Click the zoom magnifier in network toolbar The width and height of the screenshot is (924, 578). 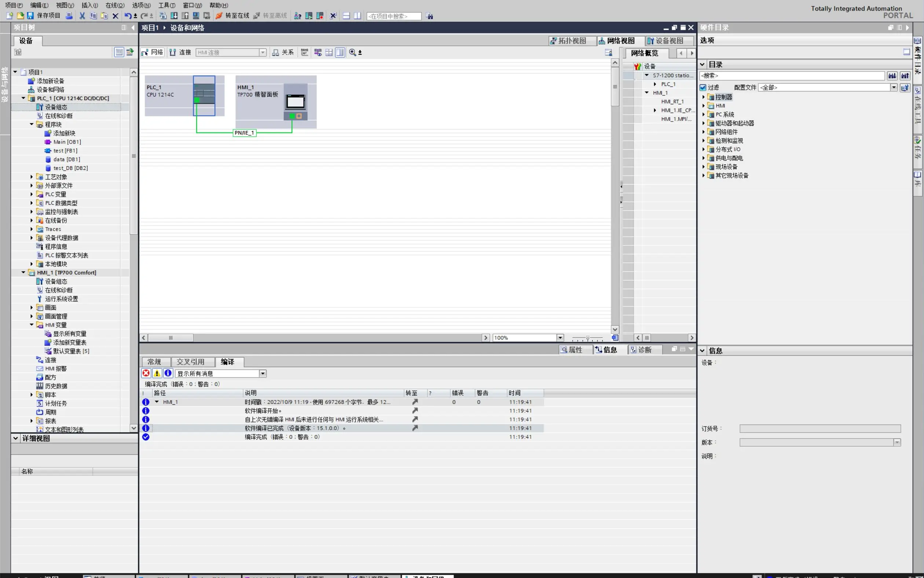pyautogui.click(x=352, y=52)
